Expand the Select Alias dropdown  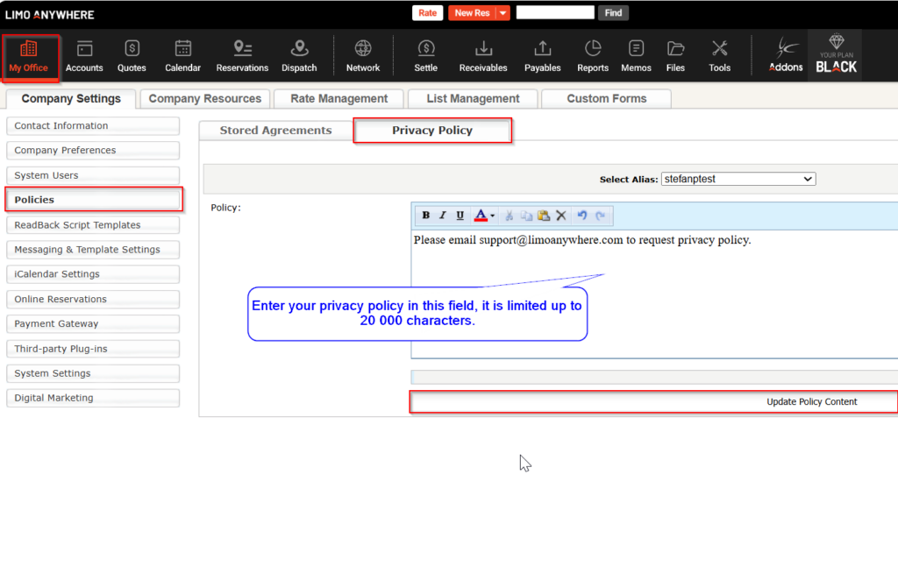(738, 179)
